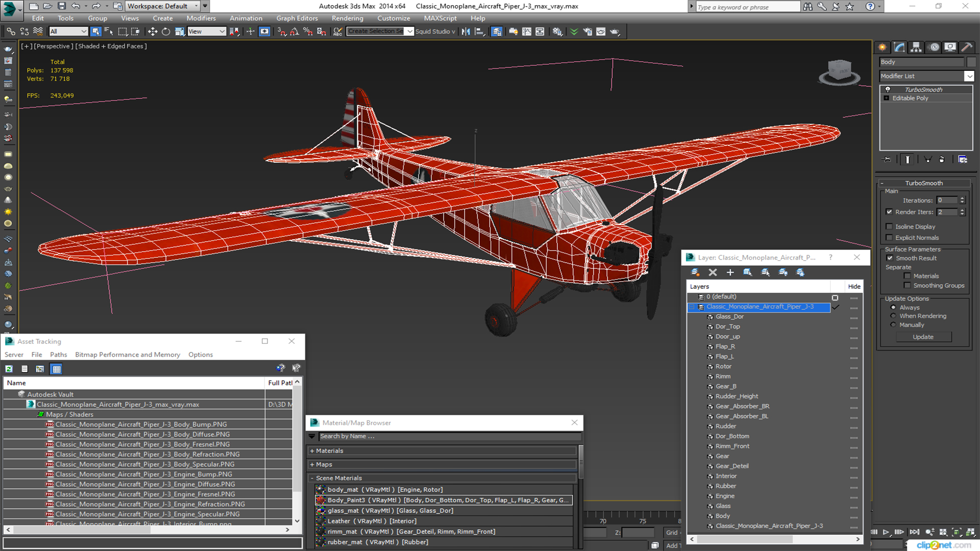
Task: Enable the Isoline Display checkbox
Action: pyautogui.click(x=889, y=227)
